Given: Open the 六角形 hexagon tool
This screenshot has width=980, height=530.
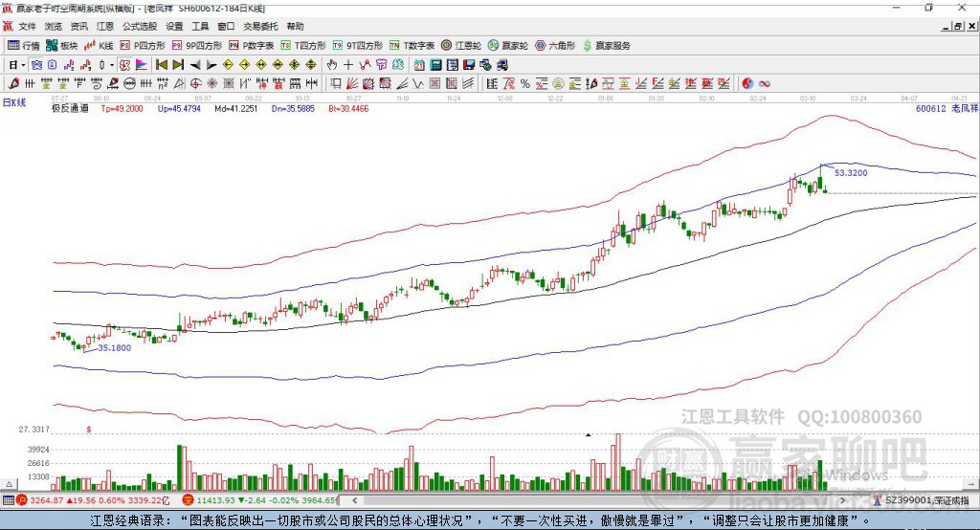Looking at the screenshot, I should (555, 46).
